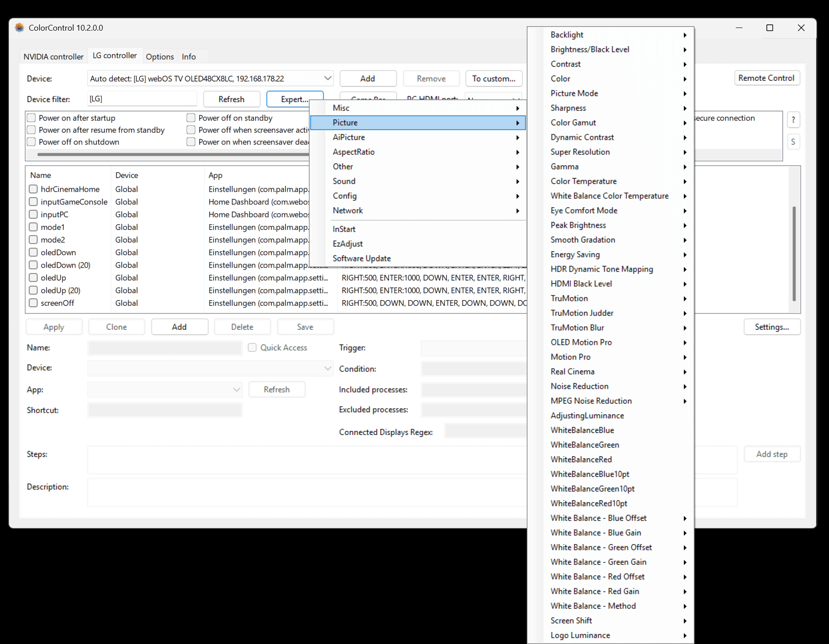Open HDR Dynamic Tone Mapping submenu
Image resolution: width=829 pixels, height=644 pixels.
pos(611,269)
